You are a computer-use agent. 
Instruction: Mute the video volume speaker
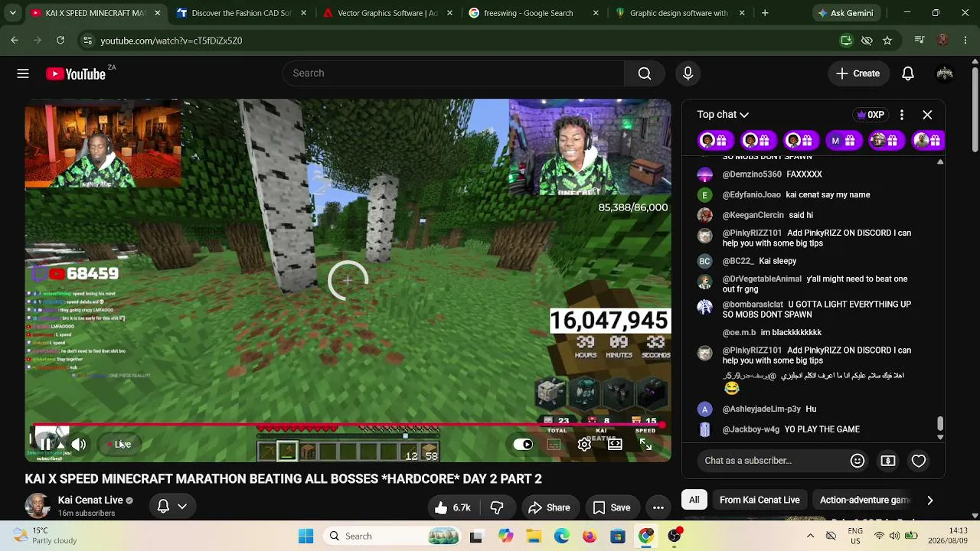click(79, 444)
